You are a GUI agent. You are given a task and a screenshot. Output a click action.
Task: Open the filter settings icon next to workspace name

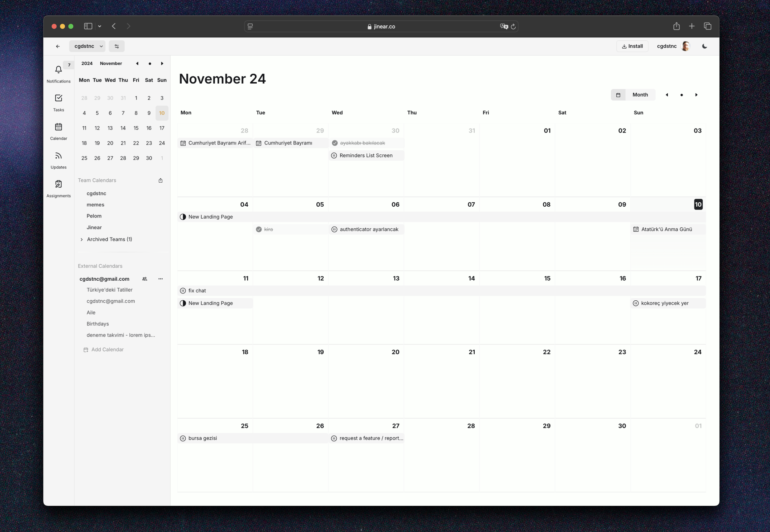[117, 46]
